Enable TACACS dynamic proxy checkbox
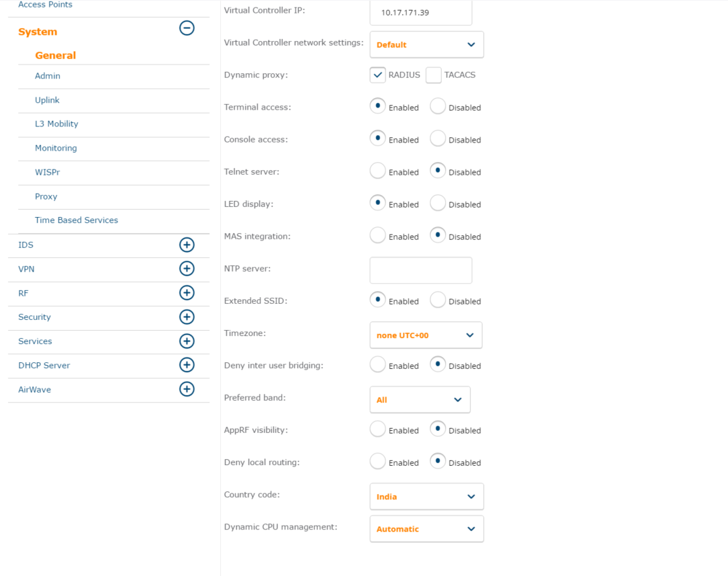This screenshot has width=728, height=576. point(433,75)
